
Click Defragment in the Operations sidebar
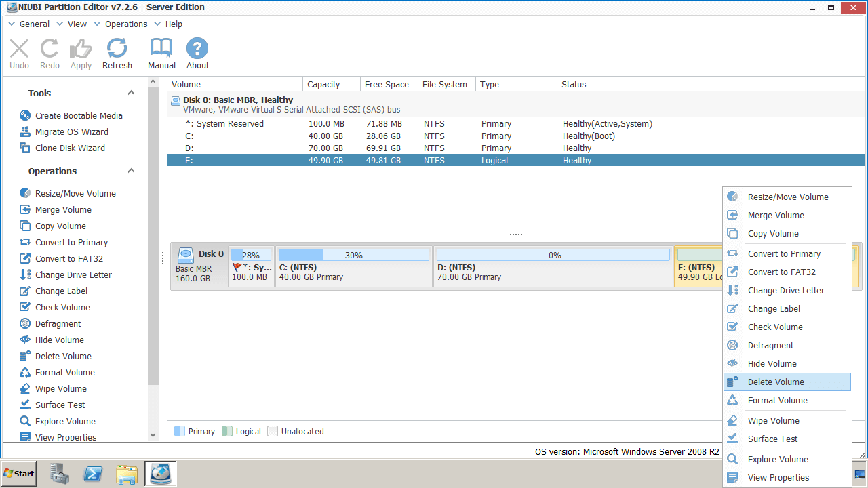pyautogui.click(x=58, y=323)
